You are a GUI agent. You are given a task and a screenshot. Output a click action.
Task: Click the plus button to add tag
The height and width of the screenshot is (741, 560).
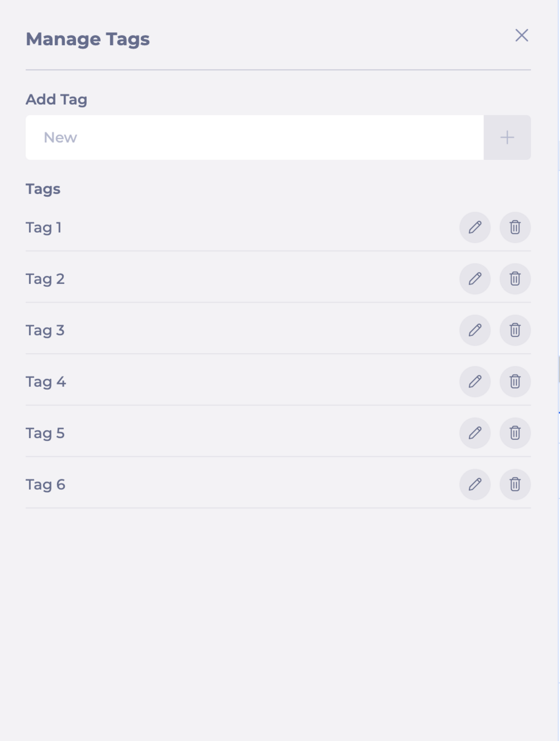[x=507, y=137]
